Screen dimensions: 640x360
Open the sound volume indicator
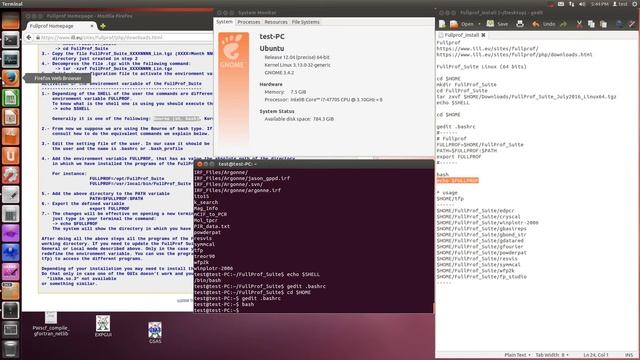pyautogui.click(x=582, y=4)
